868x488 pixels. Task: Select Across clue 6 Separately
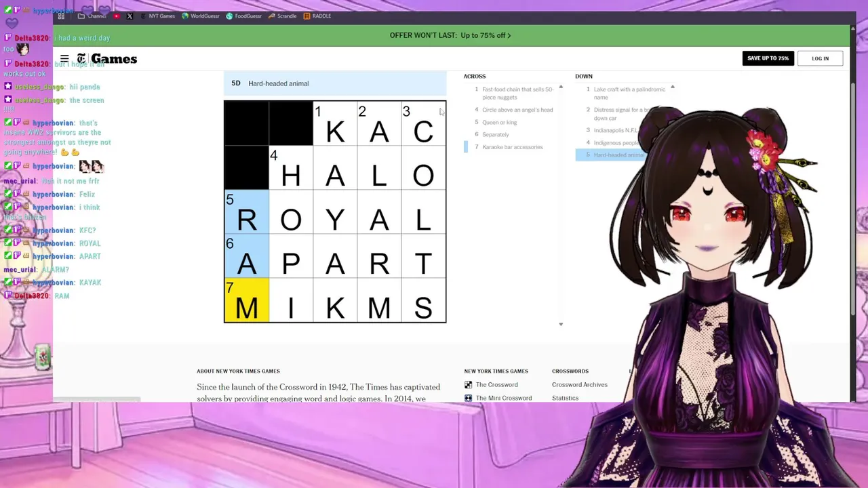click(513, 135)
